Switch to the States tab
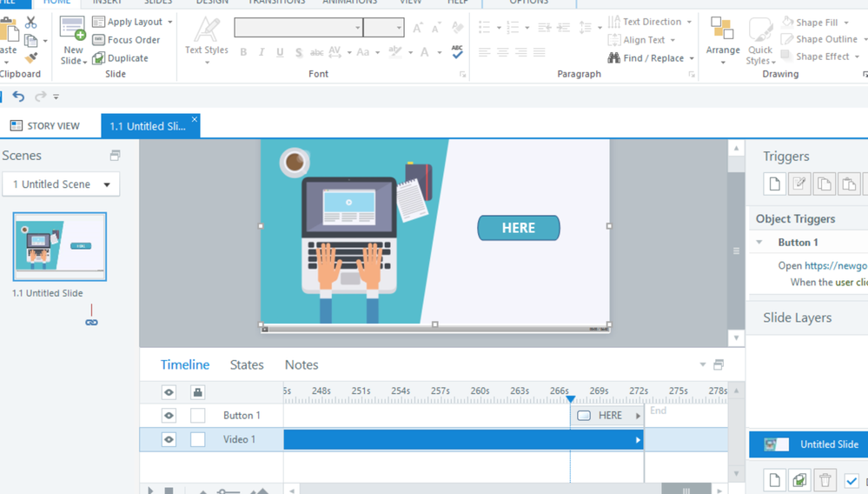The height and width of the screenshot is (494, 868). point(247,364)
